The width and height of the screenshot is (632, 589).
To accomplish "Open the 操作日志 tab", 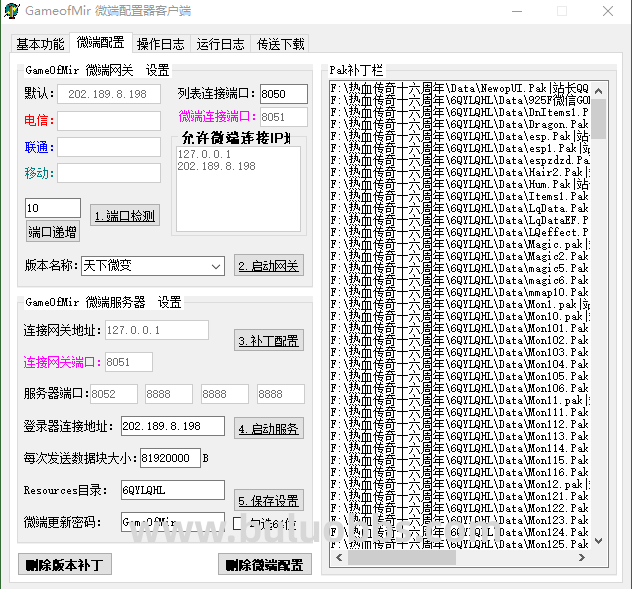I will [160, 44].
